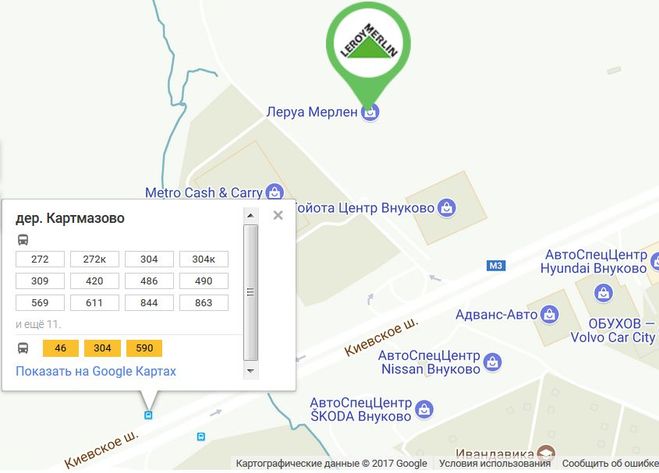Select bus route 490
This screenshot has width=659, height=473.
[x=204, y=281]
